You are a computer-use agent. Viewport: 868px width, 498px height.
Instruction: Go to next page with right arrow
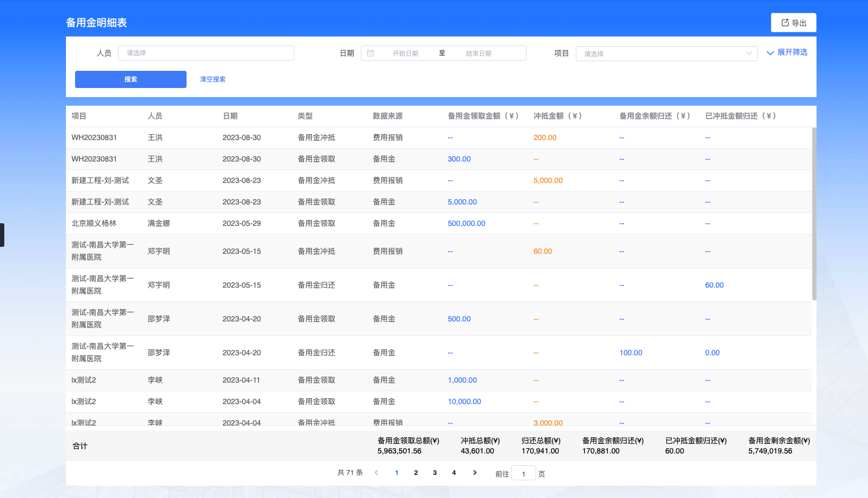pyautogui.click(x=475, y=473)
